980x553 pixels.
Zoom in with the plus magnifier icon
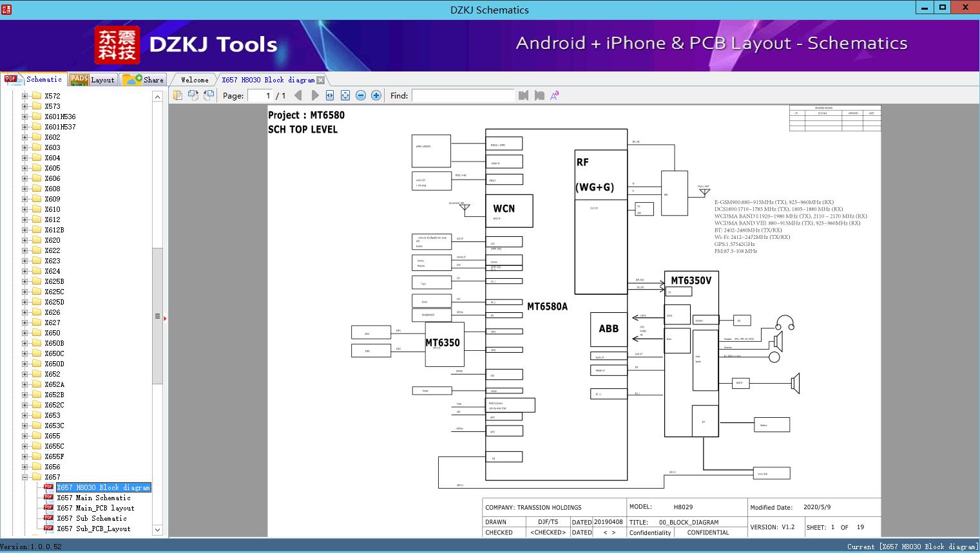point(376,95)
